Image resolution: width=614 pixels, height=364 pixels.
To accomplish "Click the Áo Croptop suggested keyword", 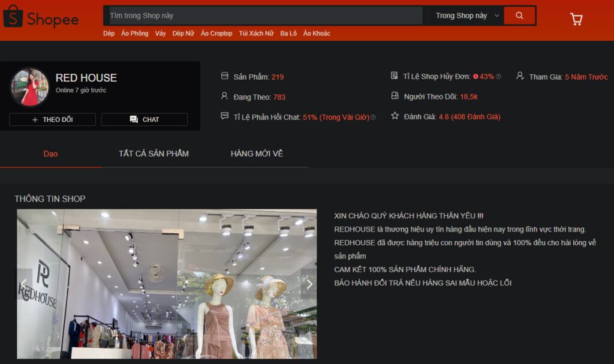I will click(216, 34).
